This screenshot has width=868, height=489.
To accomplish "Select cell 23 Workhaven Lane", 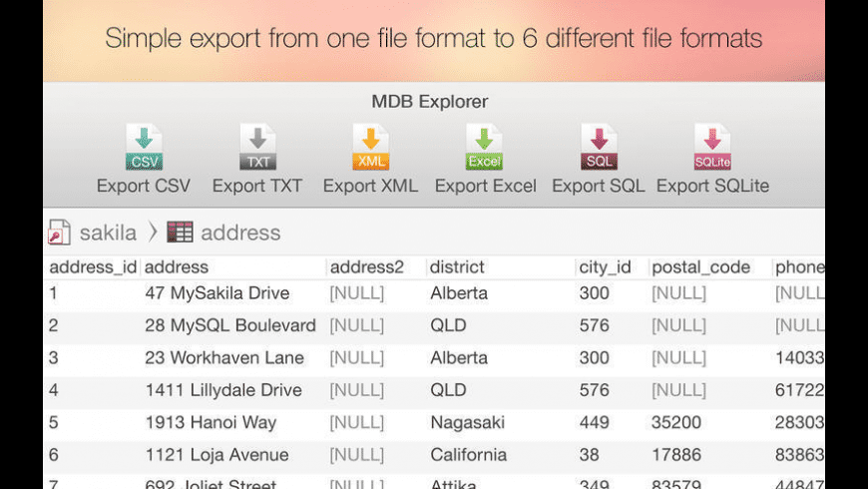I will click(224, 357).
